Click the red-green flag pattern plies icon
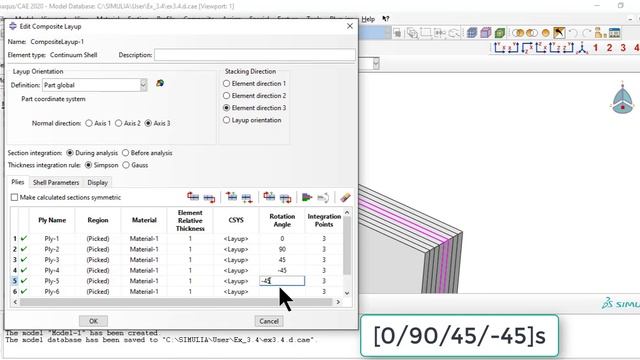This screenshot has height=360, width=640. (x=307, y=198)
